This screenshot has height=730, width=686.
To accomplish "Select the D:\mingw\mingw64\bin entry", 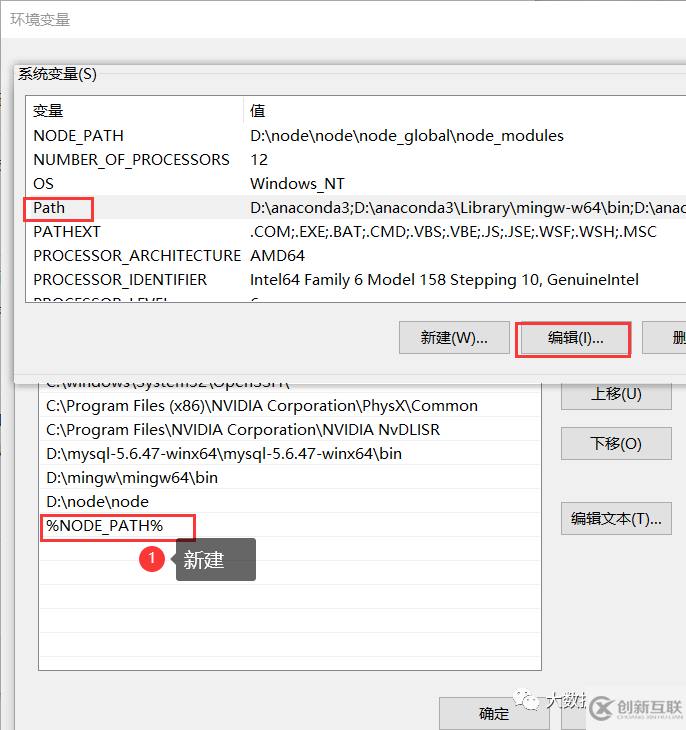I will coord(290,478).
